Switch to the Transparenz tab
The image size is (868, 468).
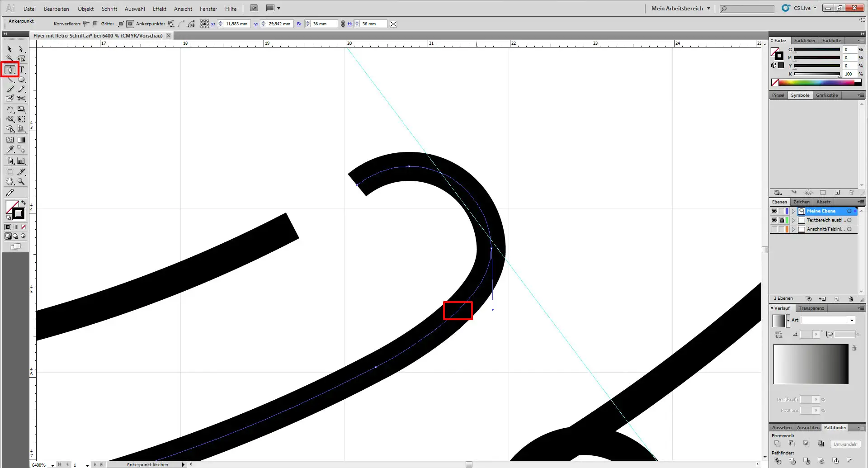811,308
